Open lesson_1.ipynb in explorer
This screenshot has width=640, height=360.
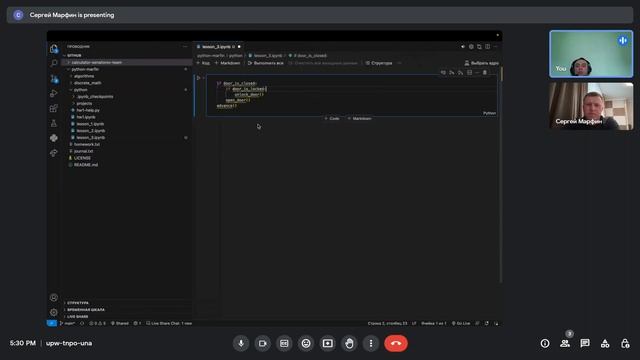[x=127, y=124]
